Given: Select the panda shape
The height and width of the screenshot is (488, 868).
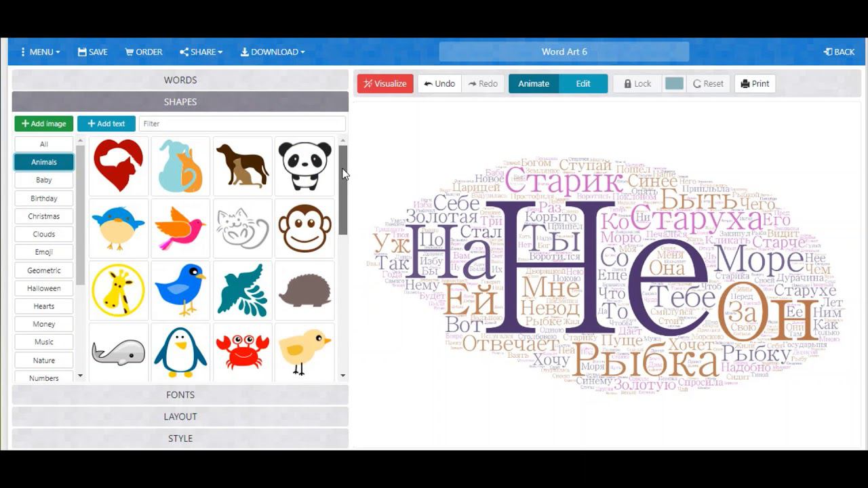Looking at the screenshot, I should [x=304, y=166].
